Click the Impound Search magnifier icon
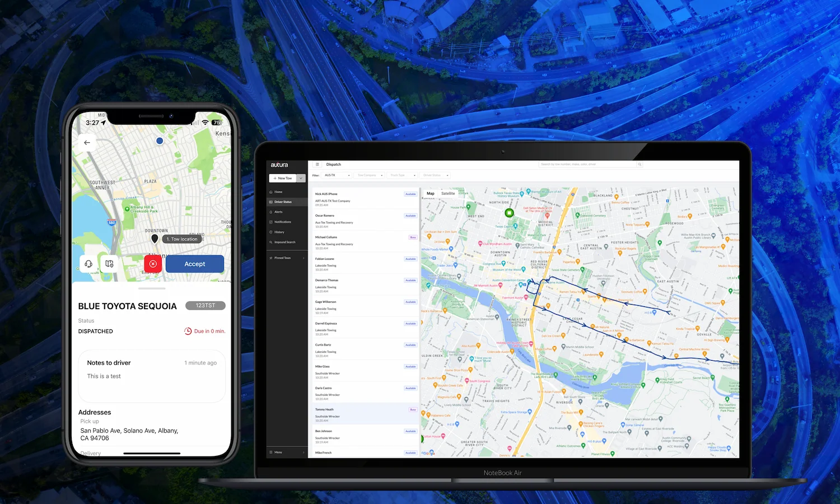 click(271, 242)
